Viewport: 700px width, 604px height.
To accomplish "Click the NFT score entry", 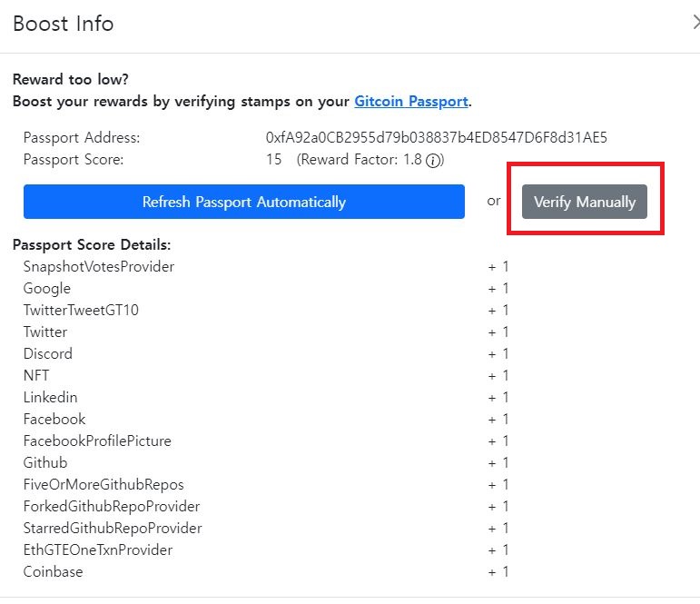I will coord(36,375).
